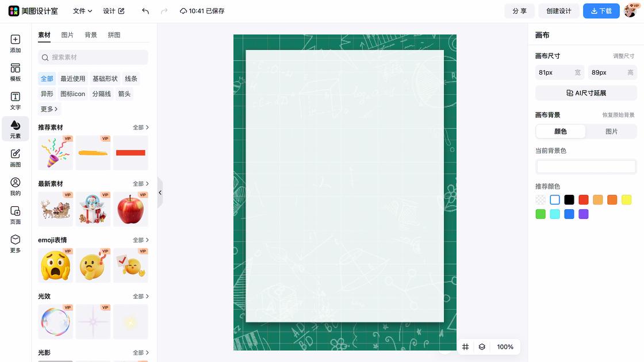Pick the green recommended color swatch
The width and height of the screenshot is (644, 362).
[540, 214]
